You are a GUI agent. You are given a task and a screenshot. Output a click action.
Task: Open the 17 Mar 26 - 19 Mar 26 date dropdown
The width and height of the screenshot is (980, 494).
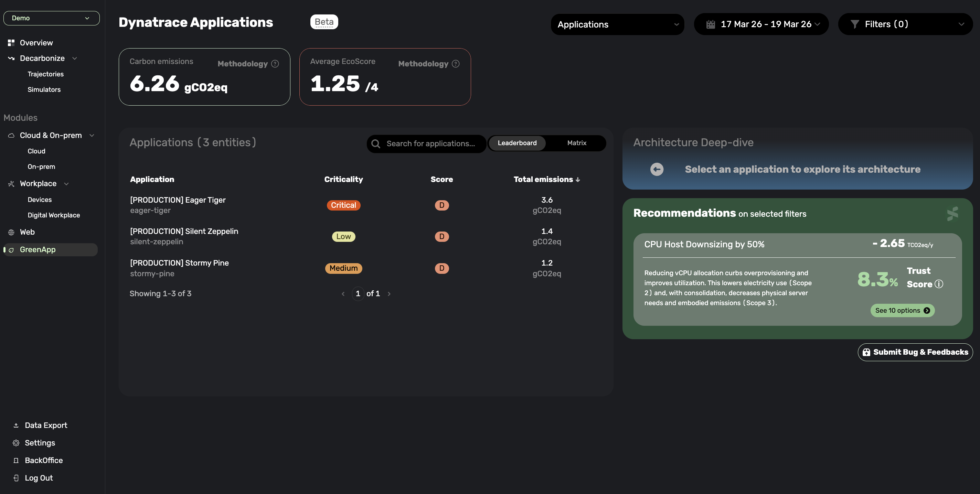click(761, 24)
